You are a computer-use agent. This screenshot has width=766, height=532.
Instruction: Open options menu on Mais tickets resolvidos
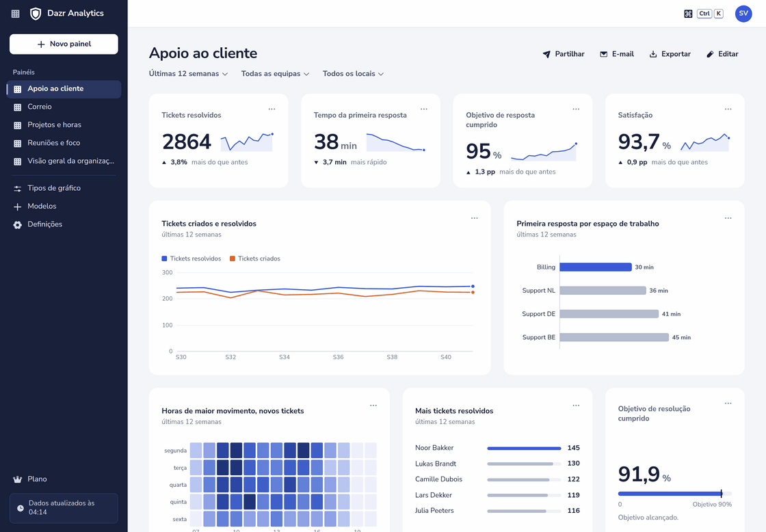[576, 405]
